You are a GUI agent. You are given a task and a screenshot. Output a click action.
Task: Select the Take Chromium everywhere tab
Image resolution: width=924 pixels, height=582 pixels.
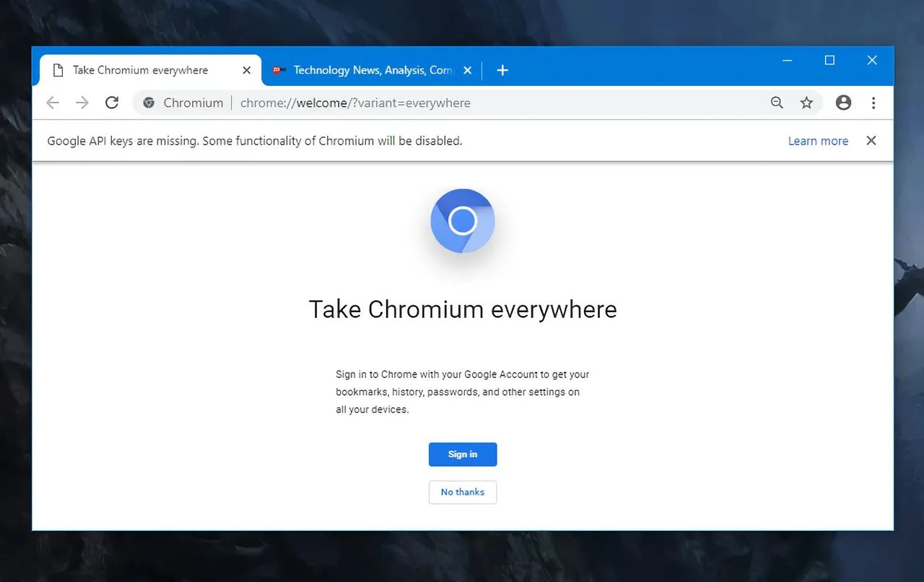coord(141,70)
